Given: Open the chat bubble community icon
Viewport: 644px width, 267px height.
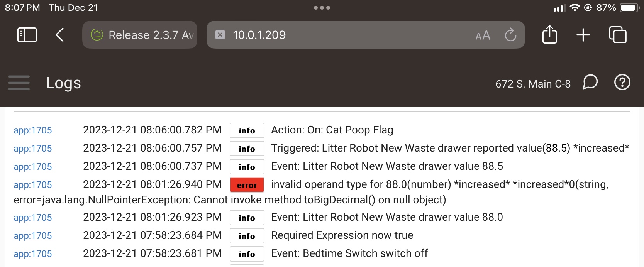Looking at the screenshot, I should (590, 82).
